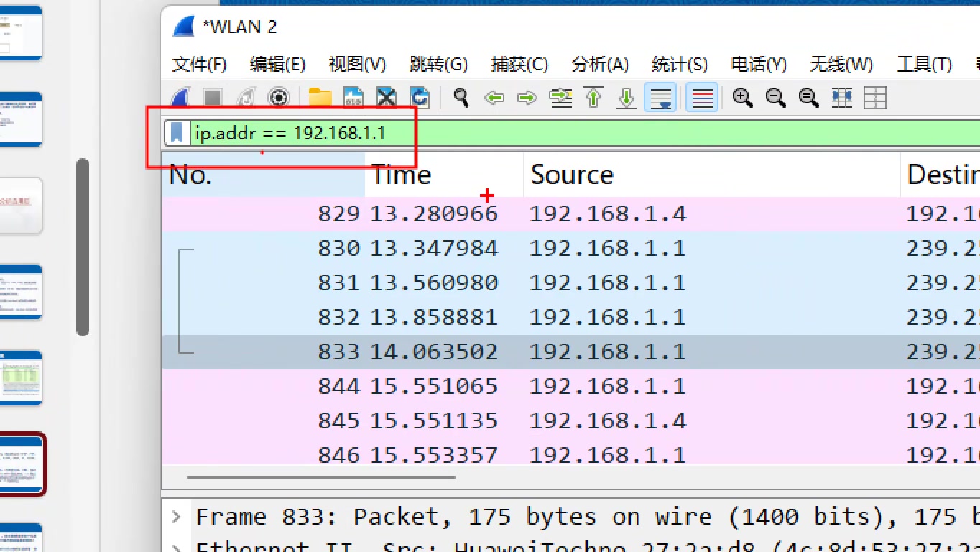
Task: Open the 统计(S) menu
Action: pyautogui.click(x=678, y=64)
